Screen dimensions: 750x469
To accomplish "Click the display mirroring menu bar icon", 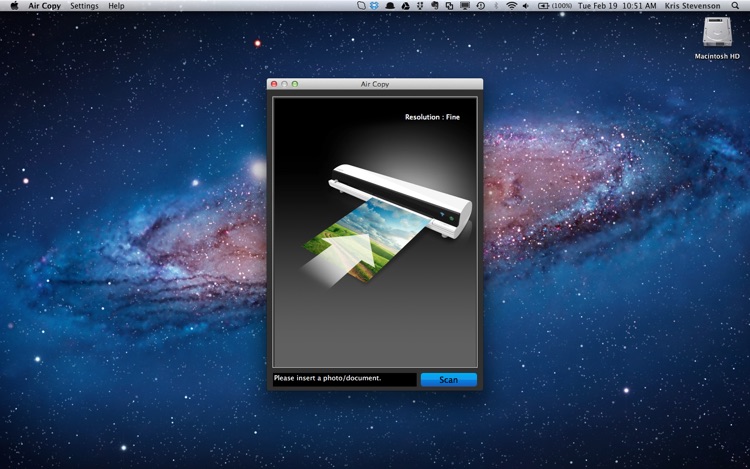I will pos(465,6).
